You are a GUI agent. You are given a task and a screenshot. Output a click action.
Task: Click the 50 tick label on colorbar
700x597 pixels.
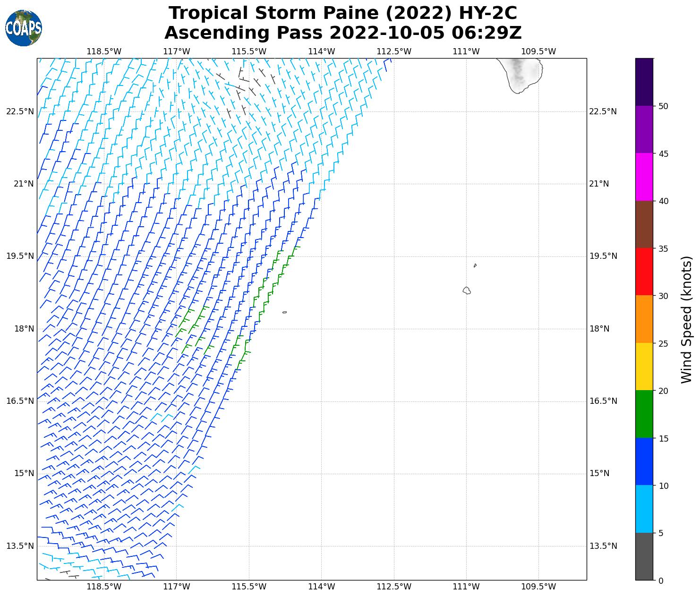tap(663, 106)
